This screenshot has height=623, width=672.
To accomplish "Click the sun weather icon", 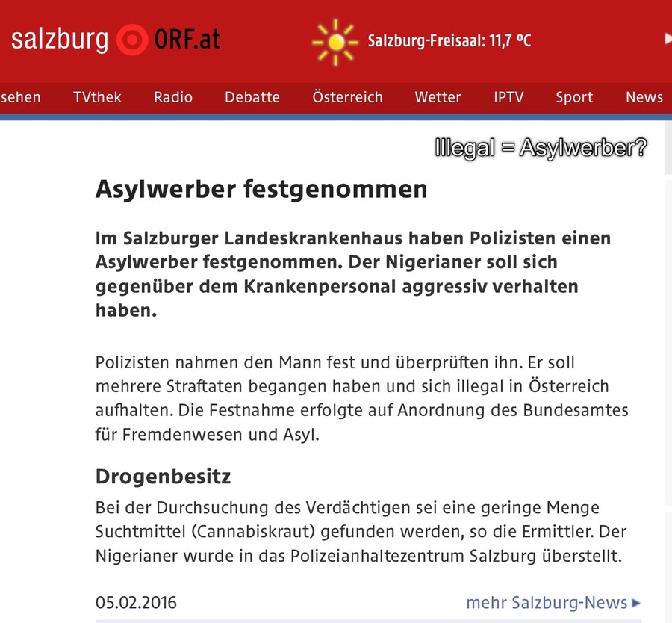I will pyautogui.click(x=335, y=41).
